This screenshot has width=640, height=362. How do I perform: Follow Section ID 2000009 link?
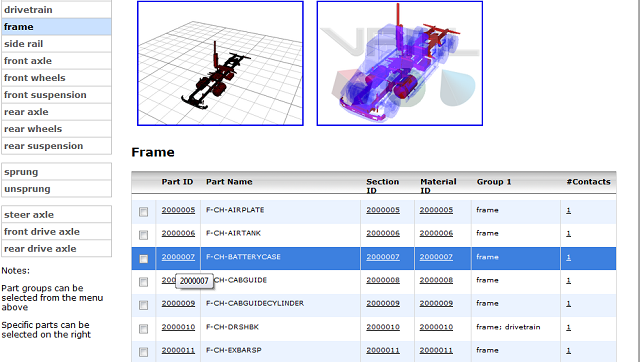383,303
